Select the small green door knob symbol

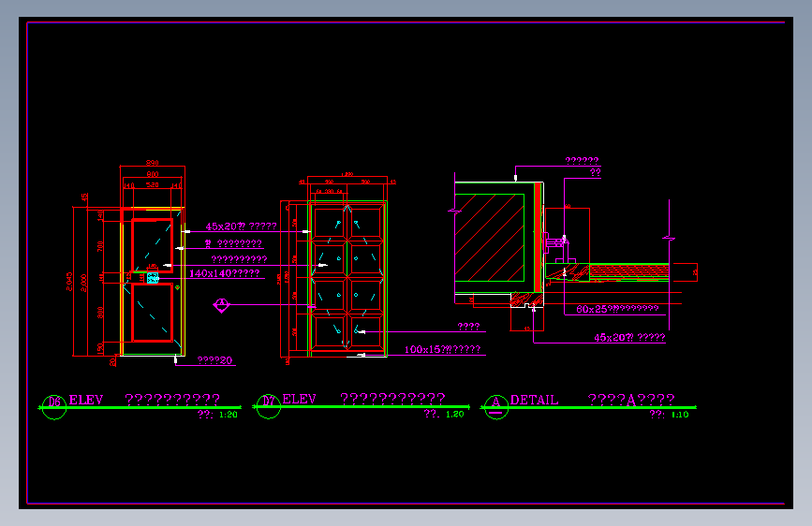point(178,287)
